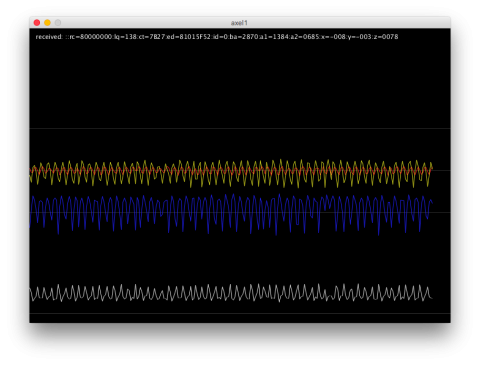
Task: Click the uppermost horizontal grid line
Action: point(240,128)
